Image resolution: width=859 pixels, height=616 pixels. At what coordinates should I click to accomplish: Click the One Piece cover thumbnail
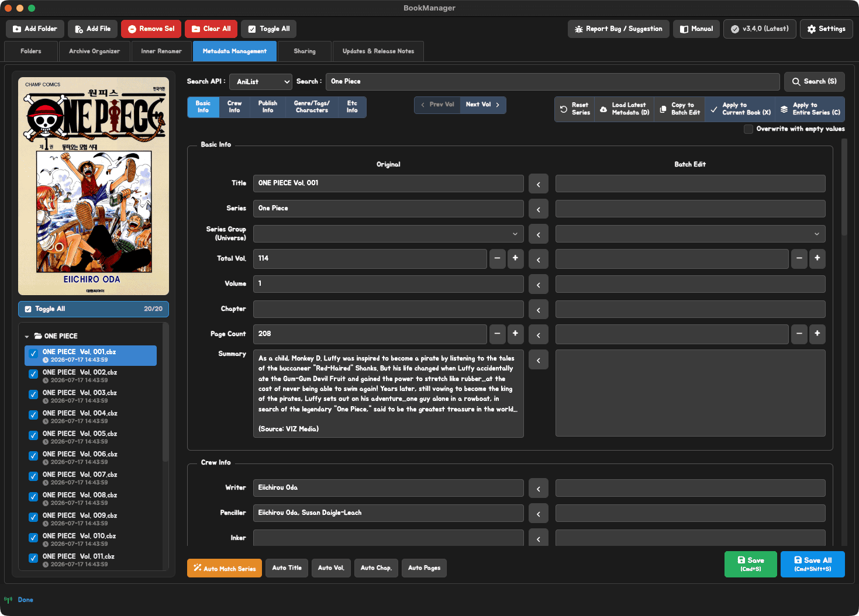pyautogui.click(x=94, y=186)
